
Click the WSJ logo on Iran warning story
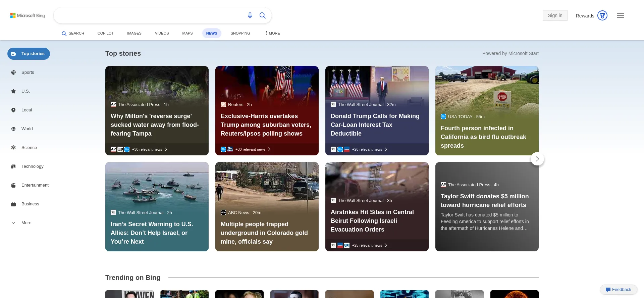pyautogui.click(x=113, y=212)
